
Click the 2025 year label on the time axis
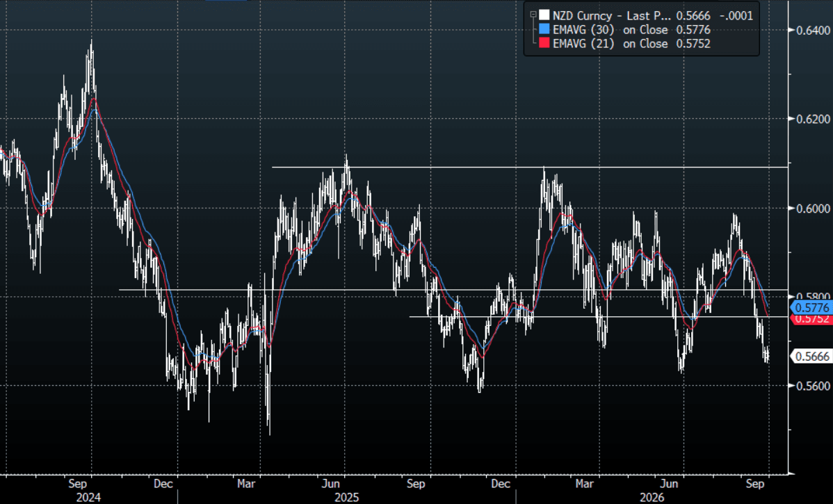(x=346, y=498)
